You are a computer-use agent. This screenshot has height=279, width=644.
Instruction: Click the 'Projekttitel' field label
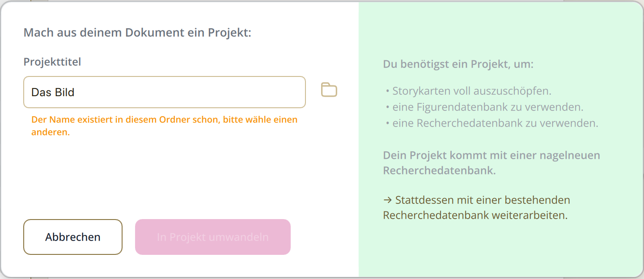pyautogui.click(x=52, y=62)
